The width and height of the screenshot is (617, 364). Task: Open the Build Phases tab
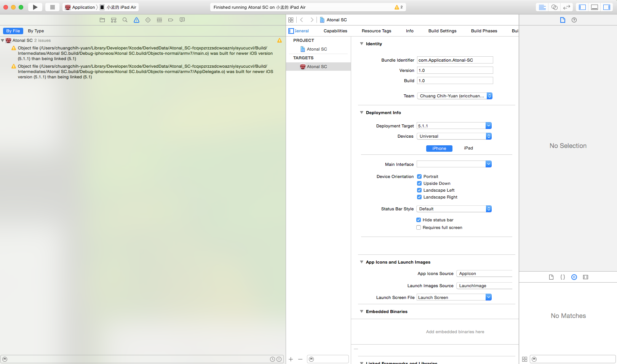pyautogui.click(x=484, y=31)
